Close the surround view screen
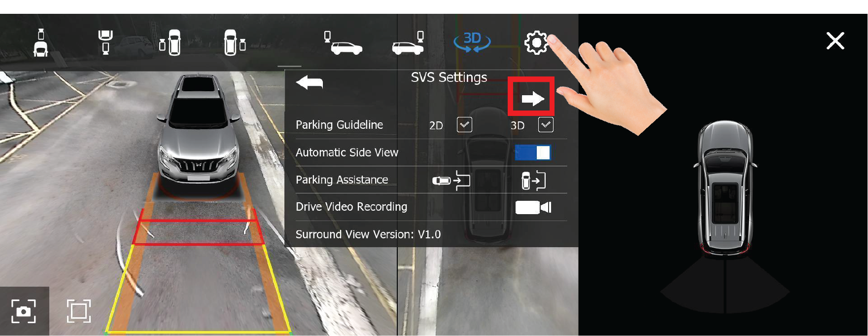 [x=835, y=41]
